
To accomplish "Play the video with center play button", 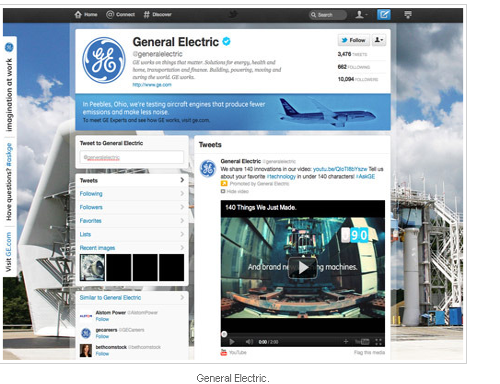I will (303, 267).
